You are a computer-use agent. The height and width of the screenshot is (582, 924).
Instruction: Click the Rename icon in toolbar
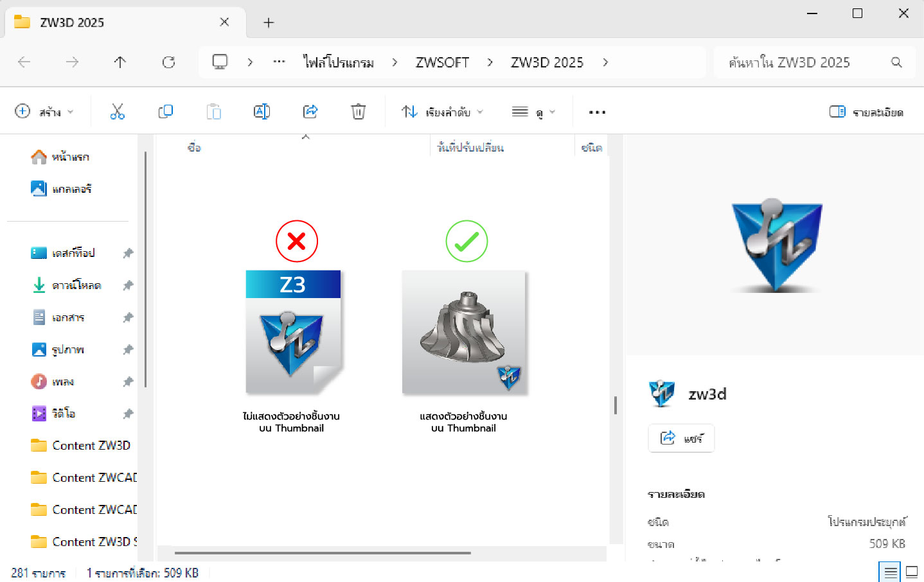click(x=262, y=112)
